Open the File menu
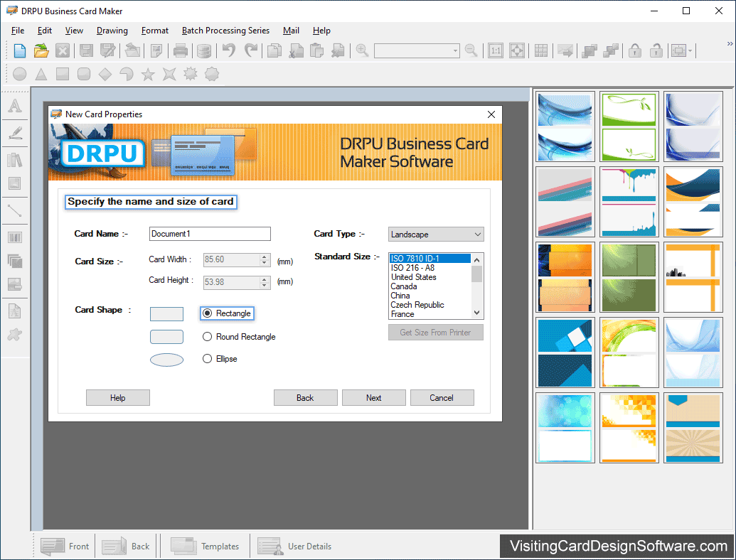736x560 pixels. tap(18, 31)
